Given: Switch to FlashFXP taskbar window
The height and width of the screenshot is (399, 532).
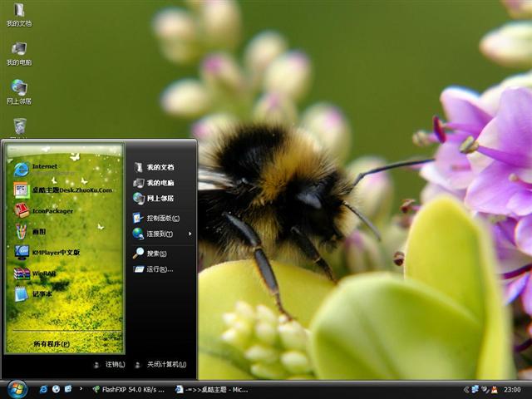Looking at the screenshot, I should 129,390.
